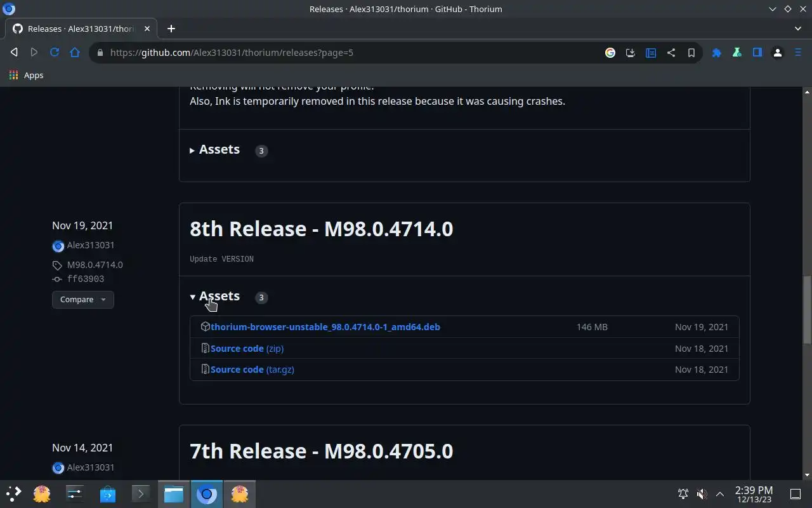Open the 7th Release - M98.0.4705.0 title
This screenshot has height=508, width=812.
click(321, 451)
